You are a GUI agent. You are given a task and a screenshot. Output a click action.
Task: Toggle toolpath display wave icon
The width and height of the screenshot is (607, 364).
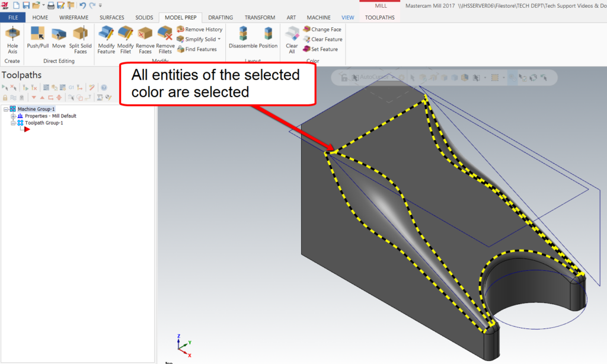coord(13,98)
